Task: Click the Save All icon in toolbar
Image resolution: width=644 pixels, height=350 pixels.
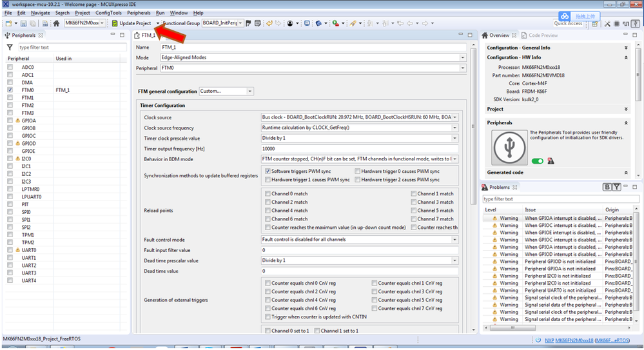Action: coord(32,23)
